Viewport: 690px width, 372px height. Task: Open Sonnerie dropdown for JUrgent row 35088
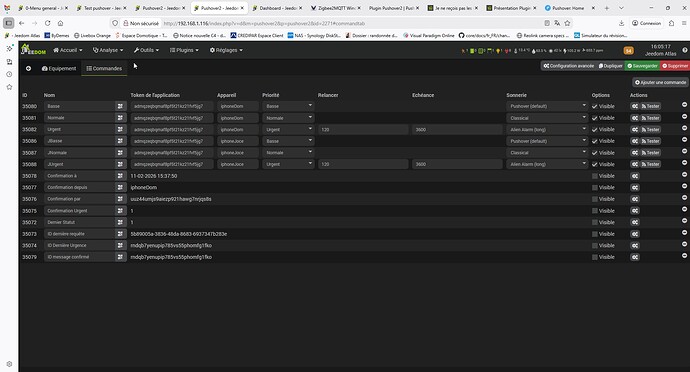click(x=547, y=164)
